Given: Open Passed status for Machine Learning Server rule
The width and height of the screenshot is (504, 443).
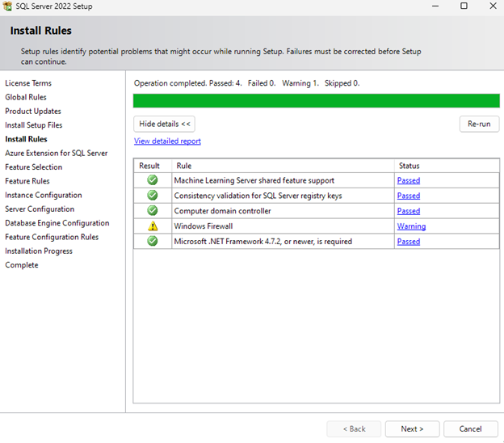Looking at the screenshot, I should [x=409, y=180].
